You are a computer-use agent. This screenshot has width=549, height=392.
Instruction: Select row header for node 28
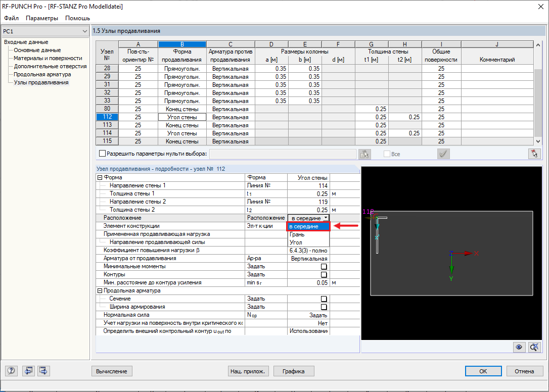pyautogui.click(x=107, y=69)
